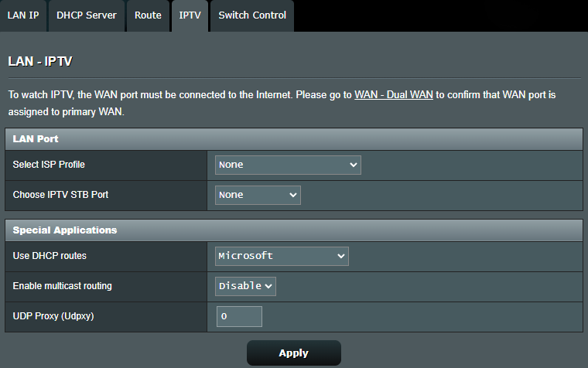This screenshot has height=368, width=588.
Task: Click the Special Applications section header
Action: (x=65, y=230)
